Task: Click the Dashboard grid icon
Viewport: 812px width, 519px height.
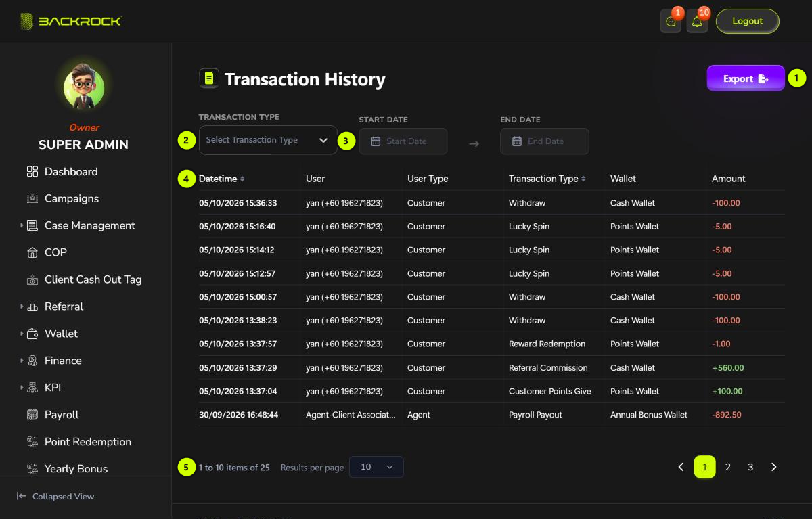Action: 32,172
